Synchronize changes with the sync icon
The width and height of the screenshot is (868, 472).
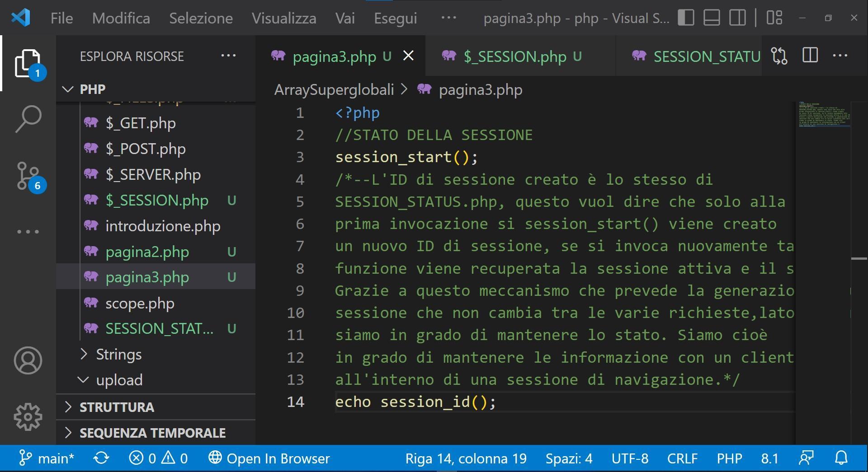point(101,458)
